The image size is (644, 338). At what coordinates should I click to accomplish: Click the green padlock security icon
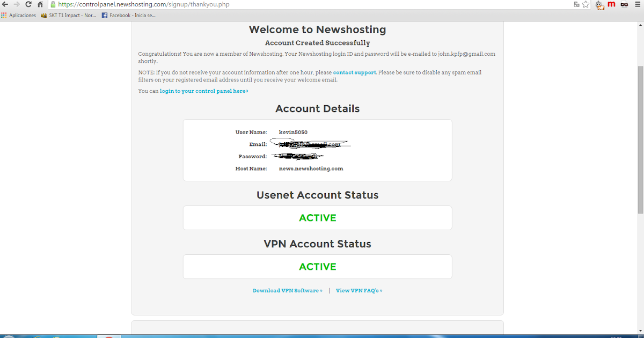click(x=54, y=4)
